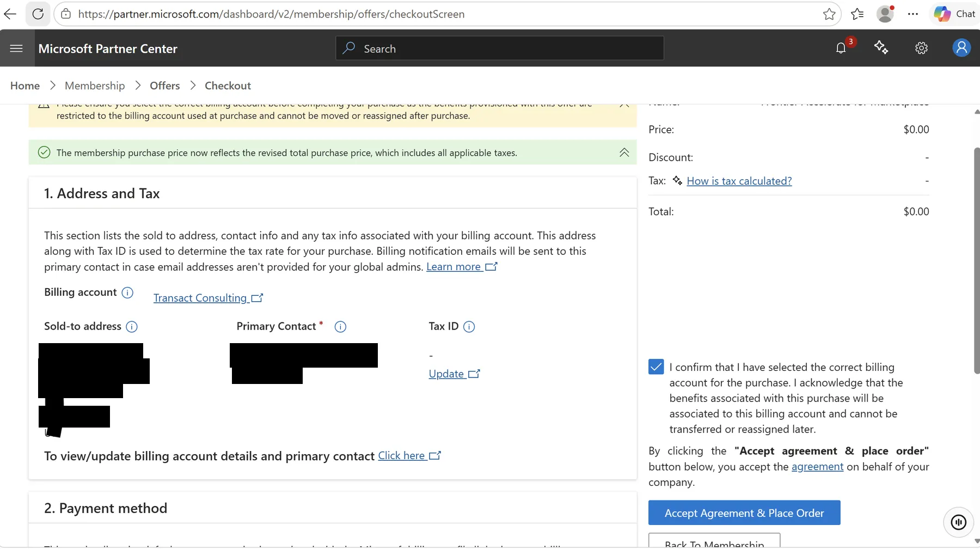This screenshot has height=549, width=980.
Task: Collapse the tax-inclusive price notification banner
Action: click(x=624, y=152)
